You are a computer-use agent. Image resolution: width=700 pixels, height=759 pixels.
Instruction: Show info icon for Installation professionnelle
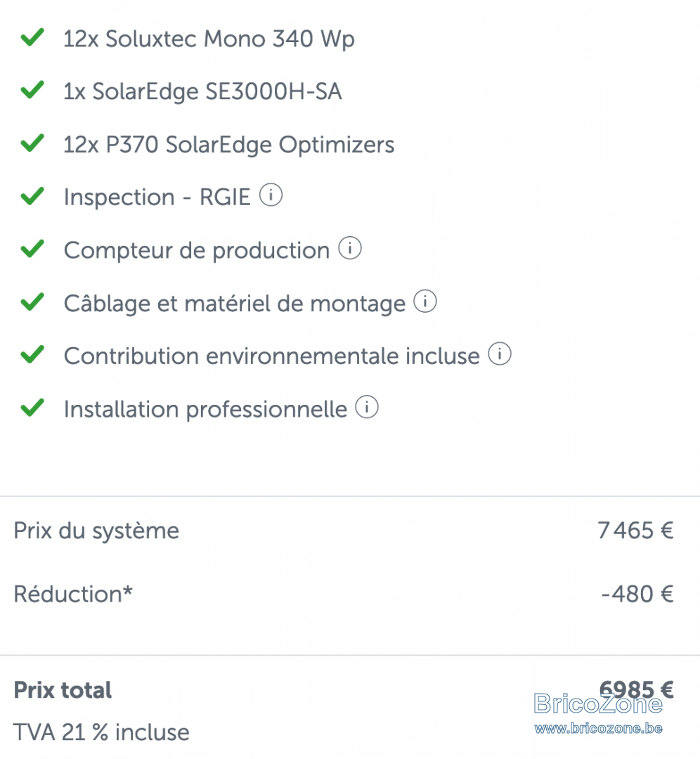point(367,407)
